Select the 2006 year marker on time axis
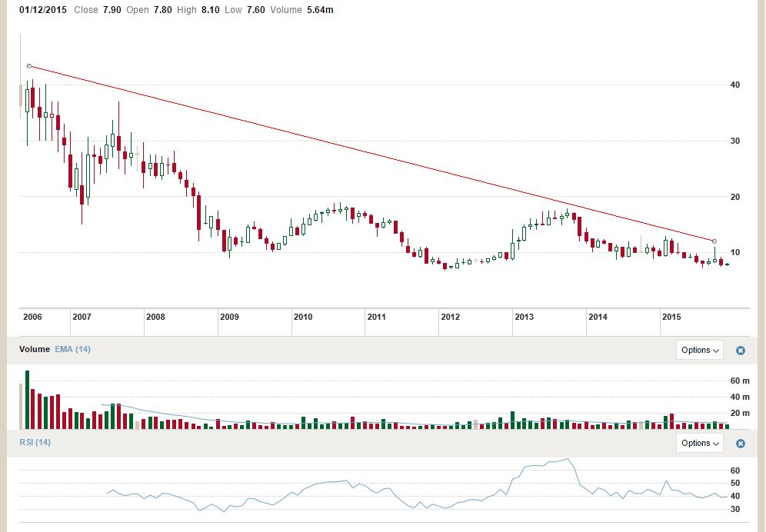The height and width of the screenshot is (532, 766). (32, 317)
